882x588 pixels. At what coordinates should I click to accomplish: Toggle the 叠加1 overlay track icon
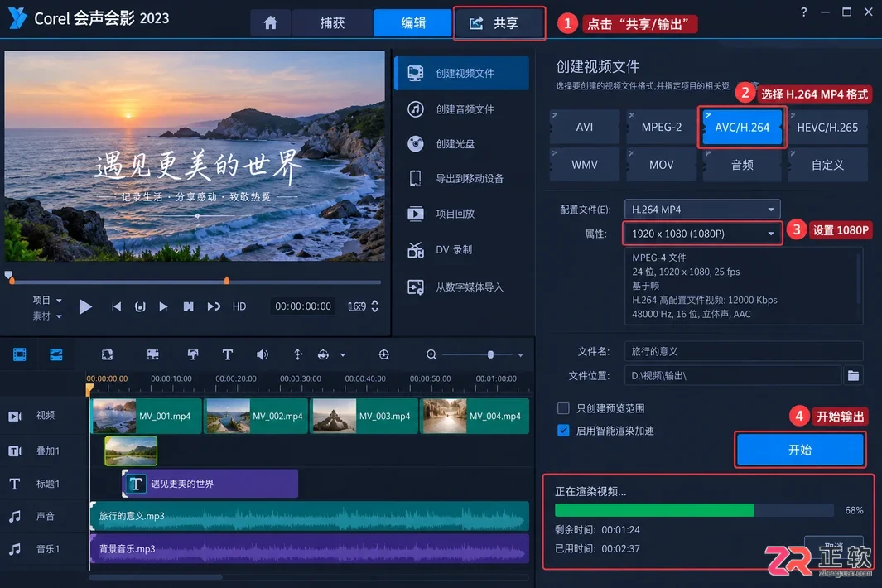15,451
